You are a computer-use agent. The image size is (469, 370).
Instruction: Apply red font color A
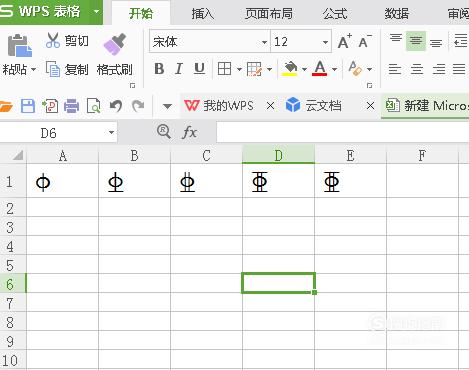click(x=320, y=68)
